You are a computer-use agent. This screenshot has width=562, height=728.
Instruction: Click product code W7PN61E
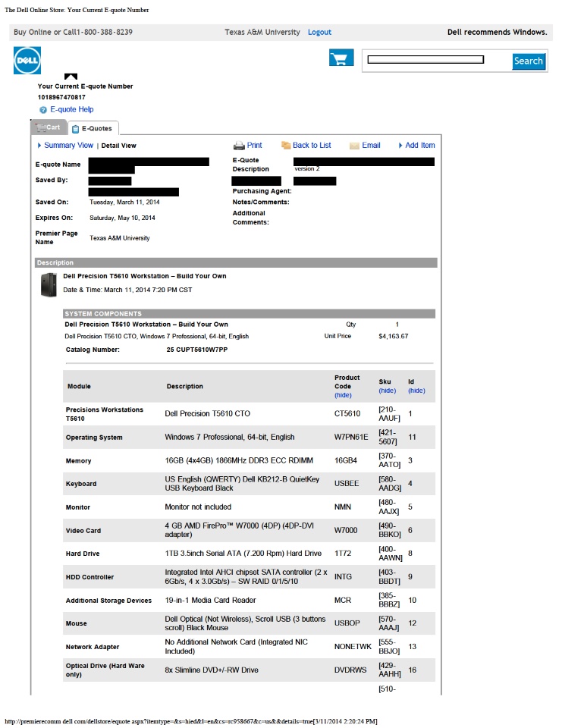[x=351, y=438]
